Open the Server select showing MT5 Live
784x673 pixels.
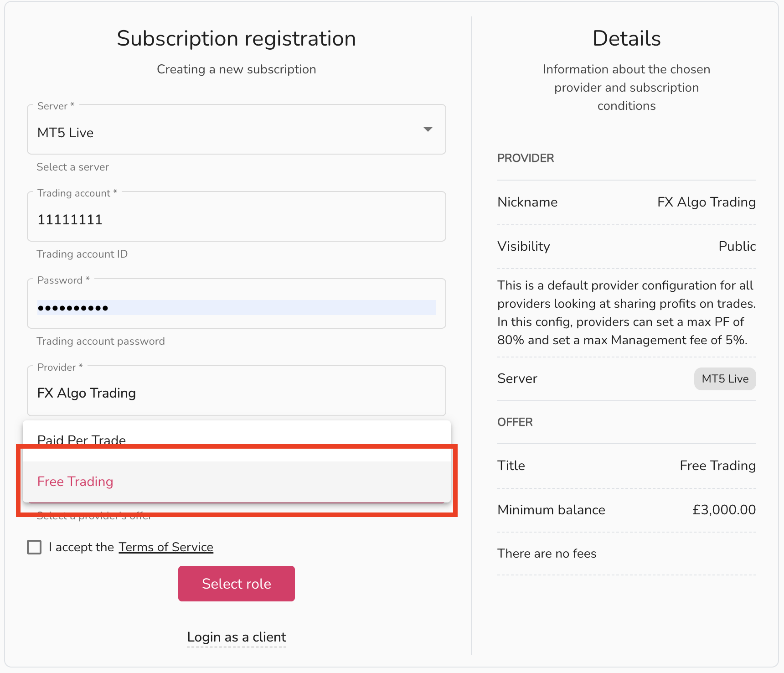228,132
